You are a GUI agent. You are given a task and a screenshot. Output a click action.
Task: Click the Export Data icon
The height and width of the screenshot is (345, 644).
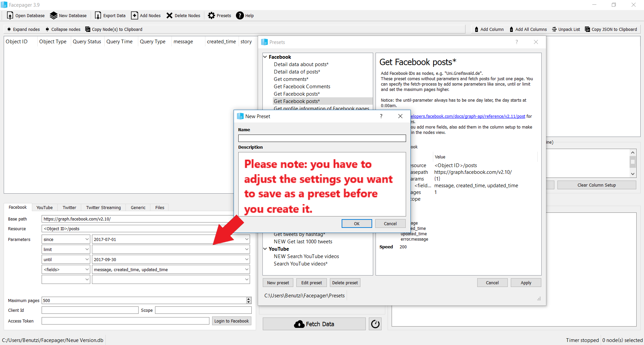coord(98,15)
